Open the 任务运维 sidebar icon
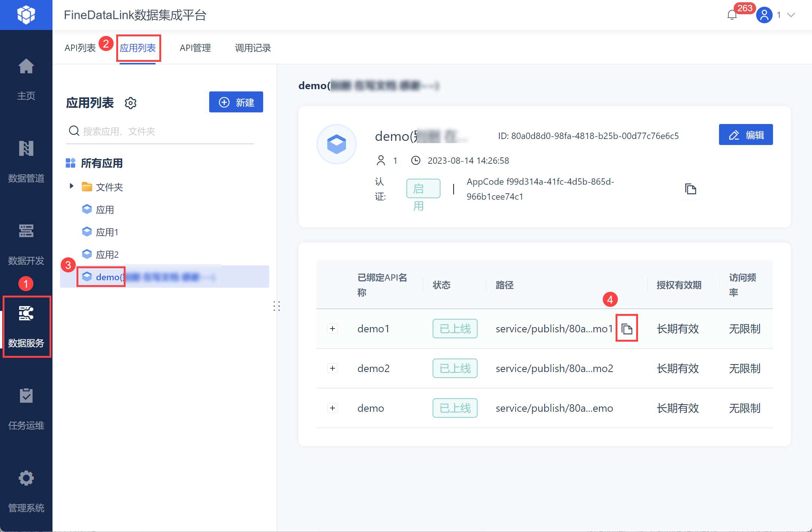The height and width of the screenshot is (532, 812). (26, 396)
